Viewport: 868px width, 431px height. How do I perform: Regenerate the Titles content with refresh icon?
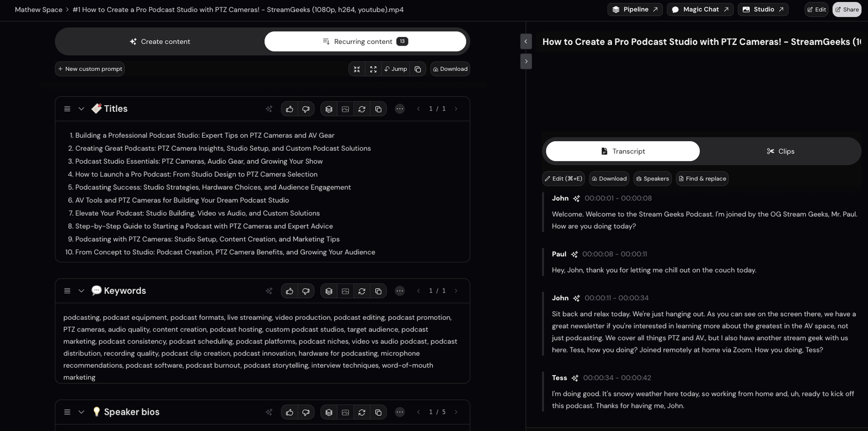pyautogui.click(x=362, y=109)
